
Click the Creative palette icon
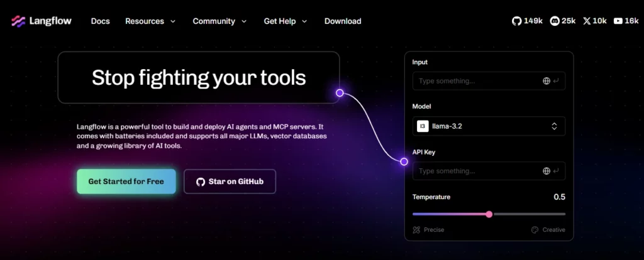point(535,230)
